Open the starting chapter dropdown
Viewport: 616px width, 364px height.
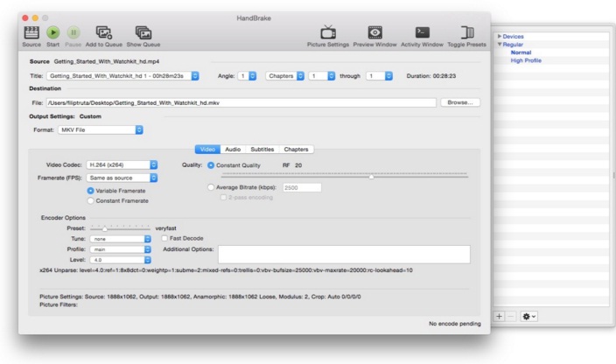tap(322, 76)
